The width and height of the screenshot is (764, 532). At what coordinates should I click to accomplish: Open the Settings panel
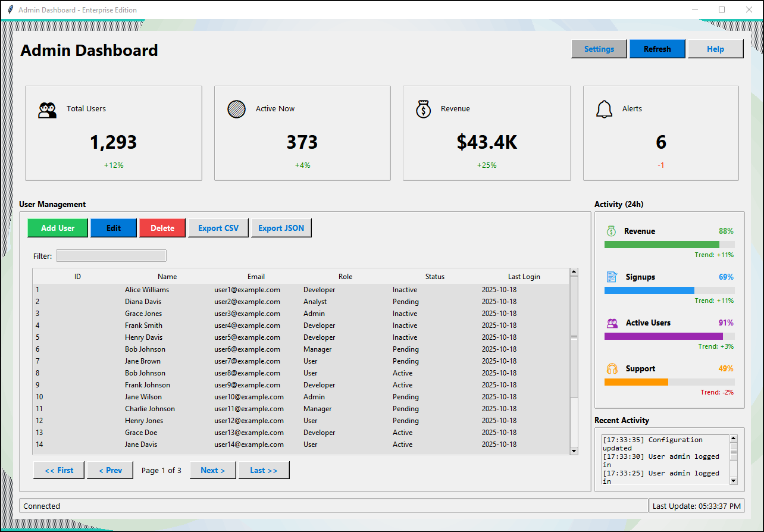tap(599, 49)
